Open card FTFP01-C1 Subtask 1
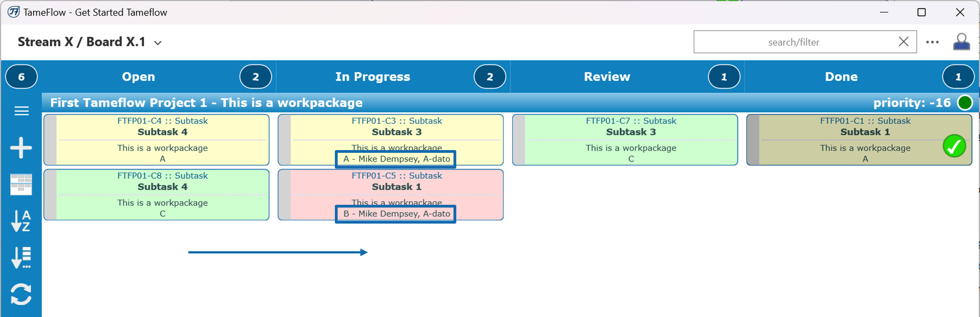The image size is (980, 317). coord(859,140)
